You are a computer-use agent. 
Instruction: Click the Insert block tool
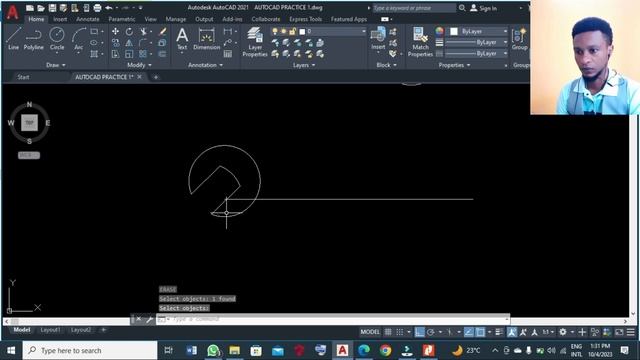(x=378, y=38)
